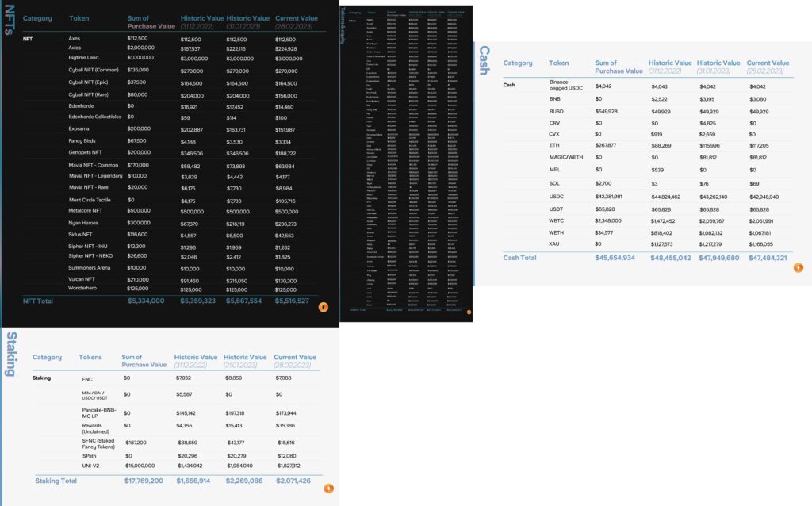
Task: Click the 'FNC' staking row label
Action: click(87, 379)
